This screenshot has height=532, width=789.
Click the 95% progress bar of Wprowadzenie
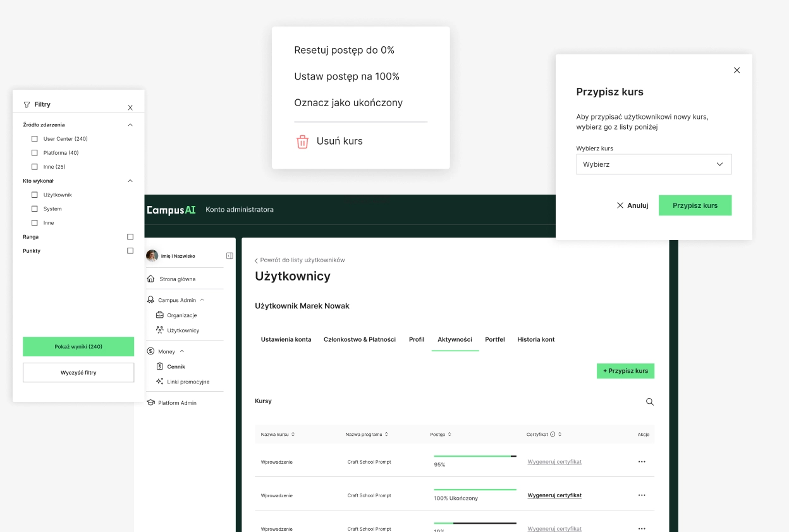[475, 456]
